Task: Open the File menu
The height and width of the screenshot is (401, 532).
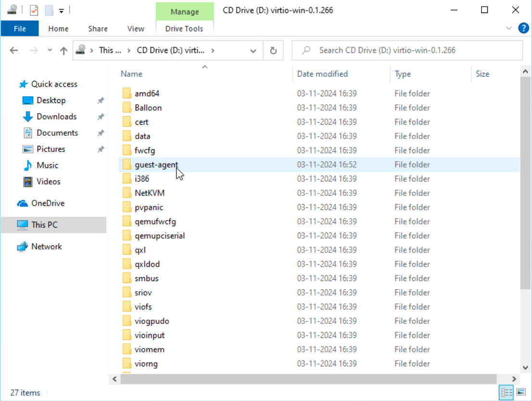Action: tap(20, 28)
